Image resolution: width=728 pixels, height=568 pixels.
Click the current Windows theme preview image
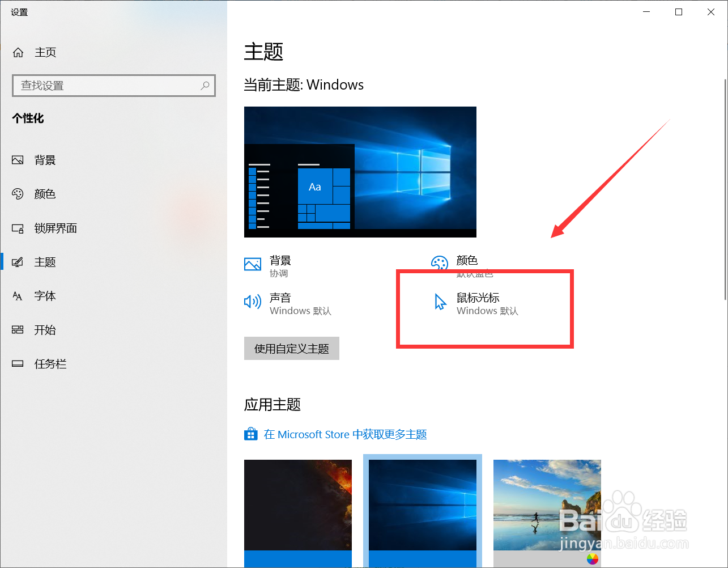coord(360,172)
